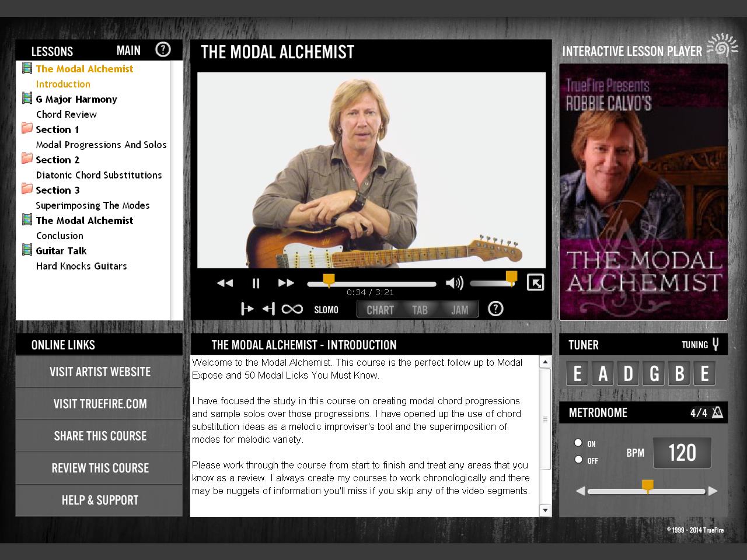Pause the video playback
This screenshot has width=747, height=560.
coord(256,283)
